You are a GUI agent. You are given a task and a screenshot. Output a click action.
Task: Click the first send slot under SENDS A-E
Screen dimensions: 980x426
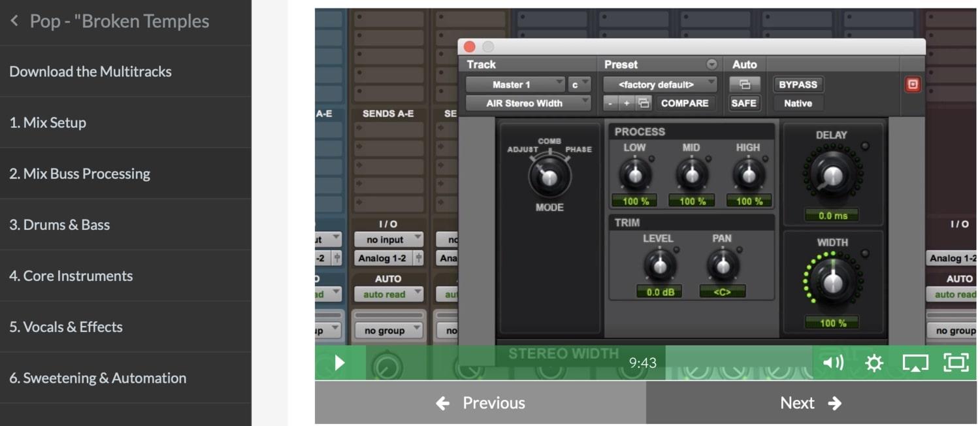pos(388,129)
